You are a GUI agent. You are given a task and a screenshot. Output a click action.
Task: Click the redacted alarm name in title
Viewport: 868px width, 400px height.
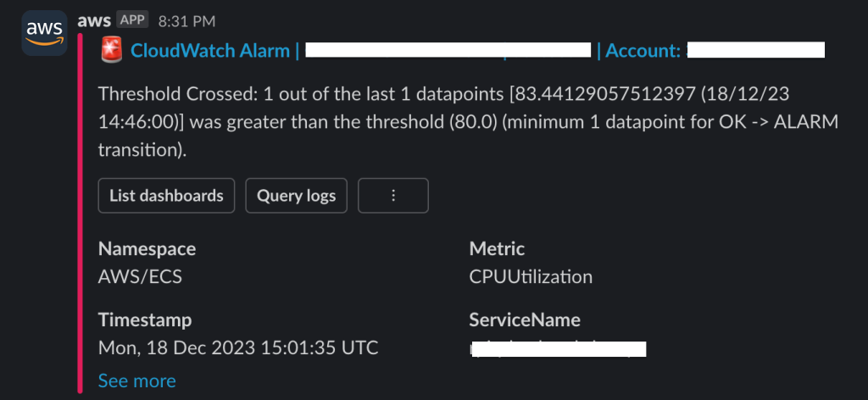(x=448, y=50)
